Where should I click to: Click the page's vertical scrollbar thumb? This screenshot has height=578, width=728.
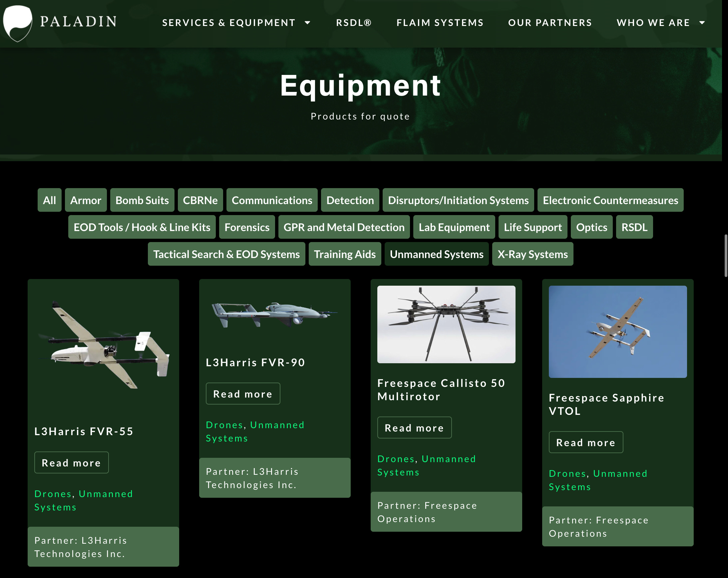725,256
